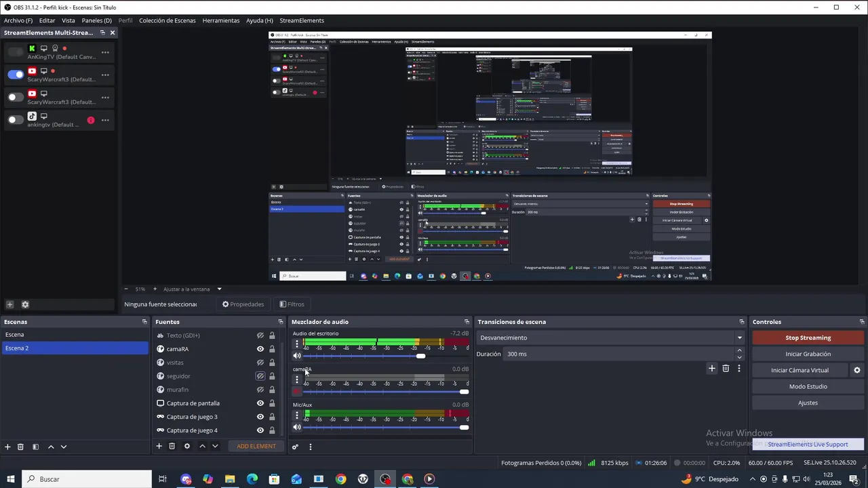Mute Audio del escritorio speaker
The image size is (868, 488).
[297, 356]
